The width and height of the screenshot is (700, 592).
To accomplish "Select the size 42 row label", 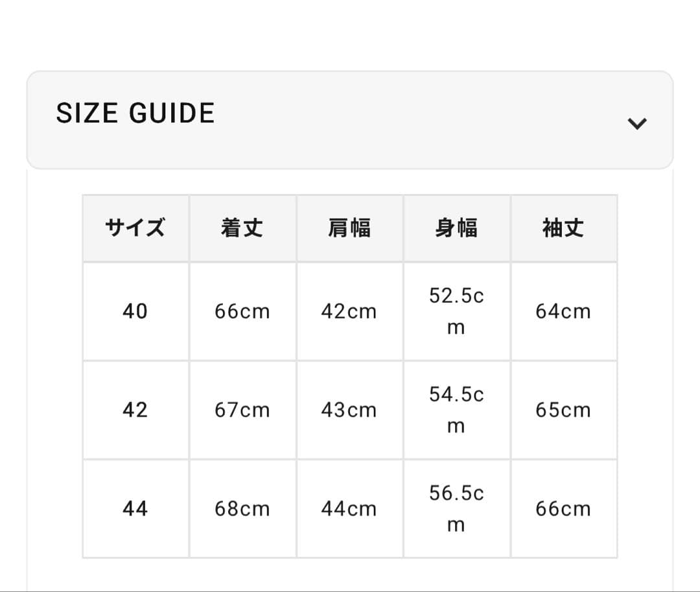I will tap(135, 410).
